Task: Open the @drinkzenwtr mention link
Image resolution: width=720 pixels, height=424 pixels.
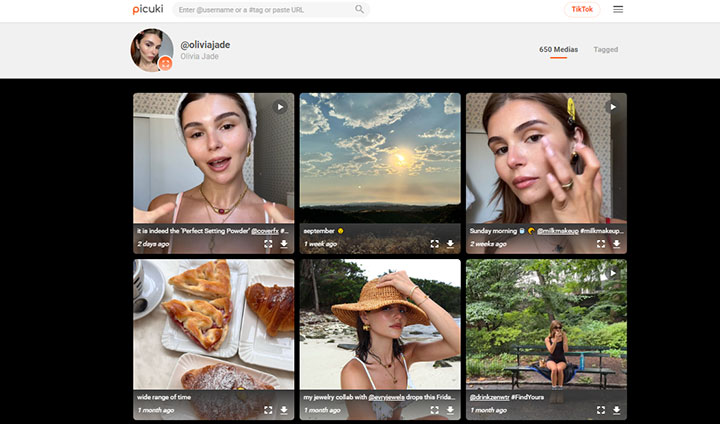Action: click(x=489, y=397)
